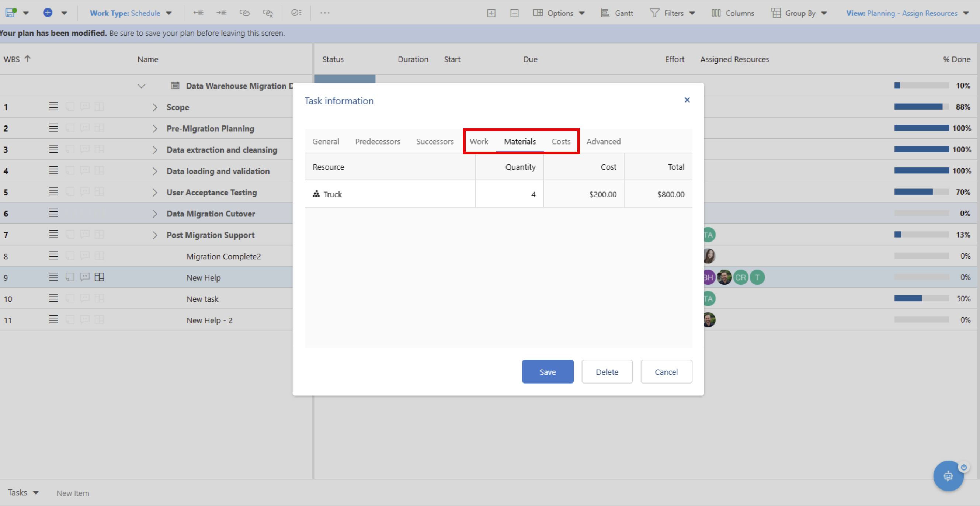Click the Cancel button in Task information
Screen dimensions: 980x506
[666, 372]
